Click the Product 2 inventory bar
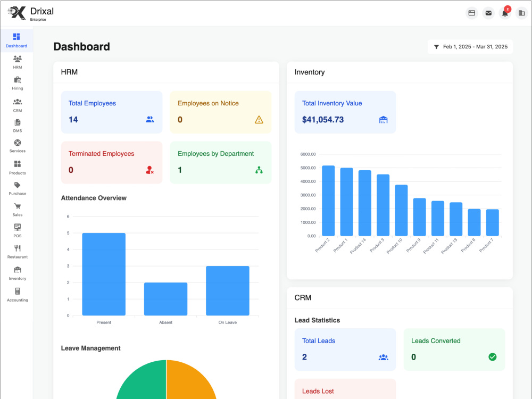Screen dimensions: 532x399 pos(328,201)
